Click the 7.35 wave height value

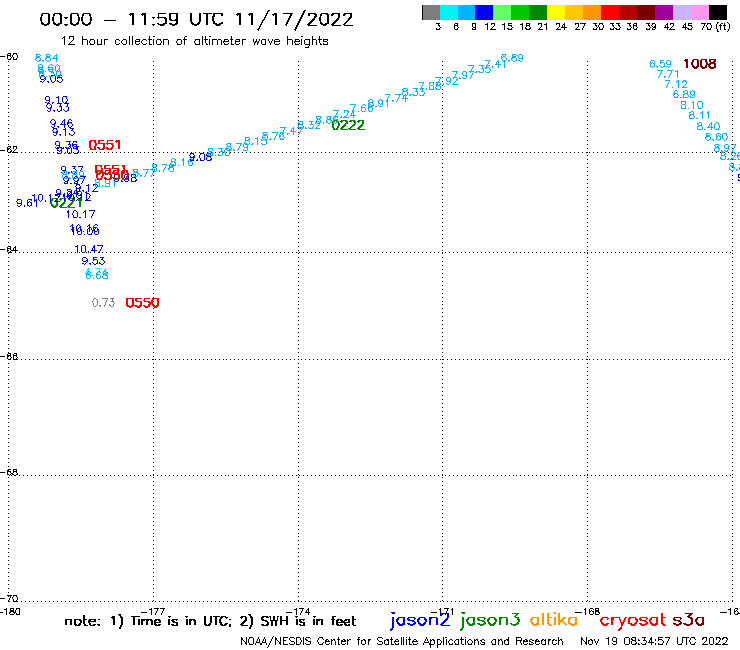pyautogui.click(x=479, y=69)
